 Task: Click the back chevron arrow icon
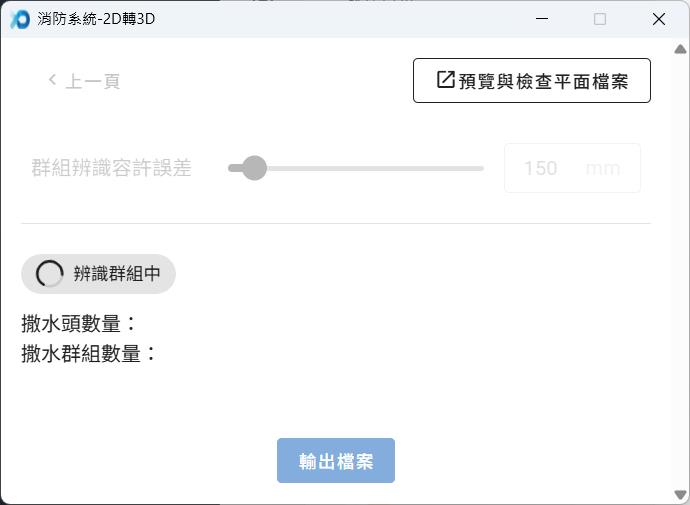coord(52,80)
